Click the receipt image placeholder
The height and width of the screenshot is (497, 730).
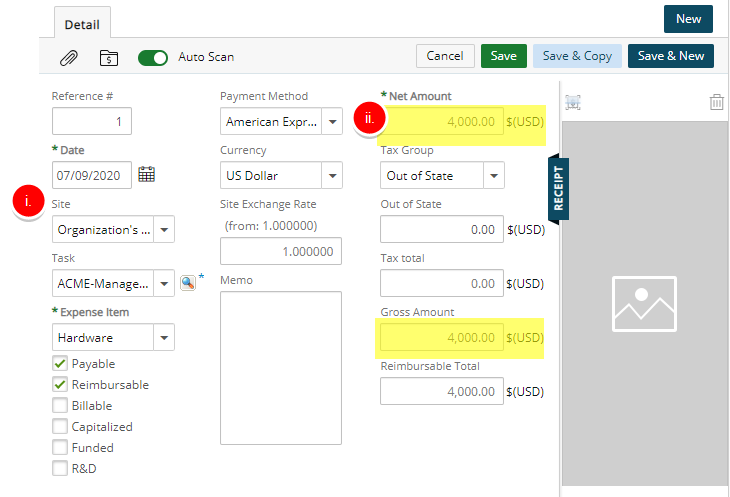coord(644,304)
